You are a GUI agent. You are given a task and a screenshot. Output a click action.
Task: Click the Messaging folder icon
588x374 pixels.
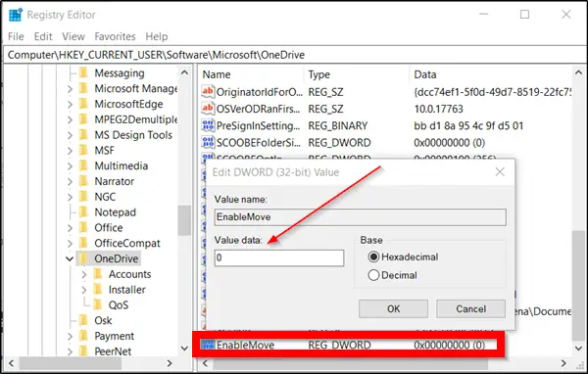point(83,72)
